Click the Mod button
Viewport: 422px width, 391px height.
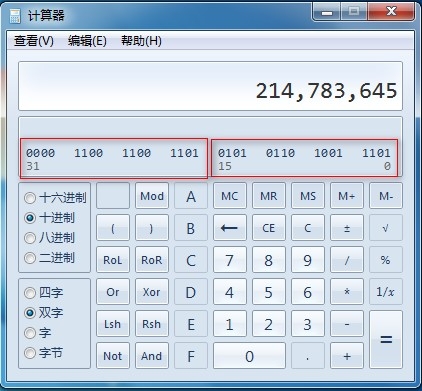click(152, 196)
